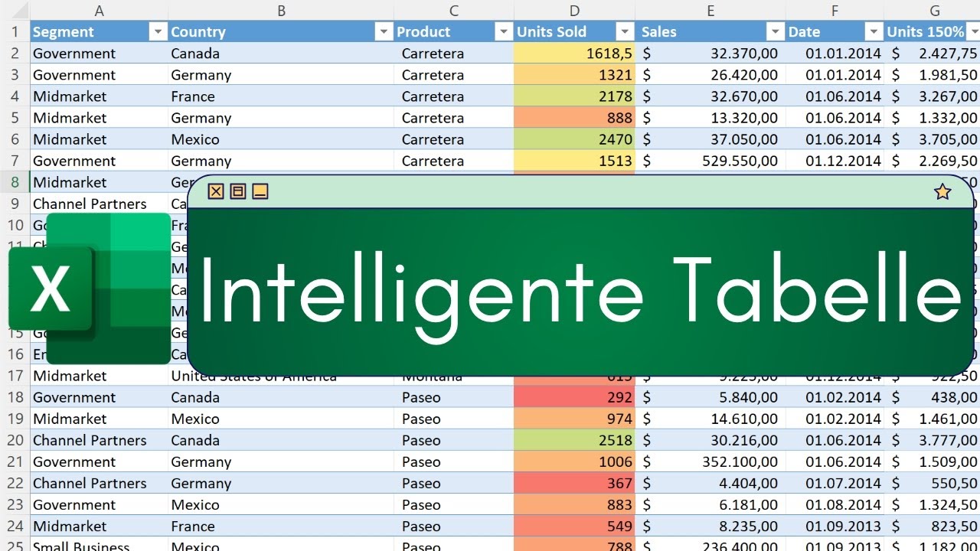Open the Product column filter dropdown
Image resolution: width=980 pixels, height=551 pixels.
pyautogui.click(x=503, y=31)
